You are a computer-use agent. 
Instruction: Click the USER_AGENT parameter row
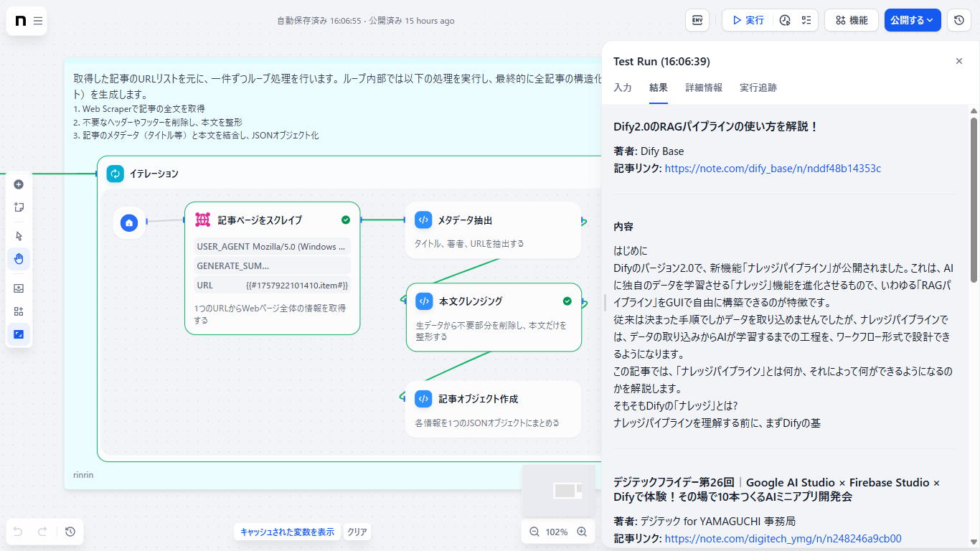[273, 247]
